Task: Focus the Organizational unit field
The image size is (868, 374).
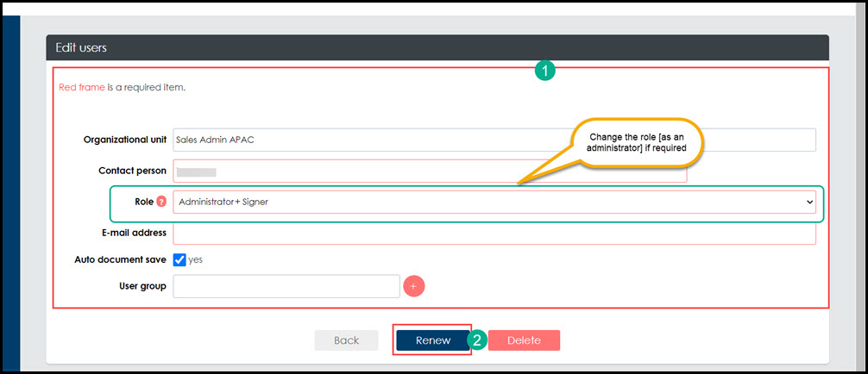Action: pyautogui.click(x=494, y=140)
